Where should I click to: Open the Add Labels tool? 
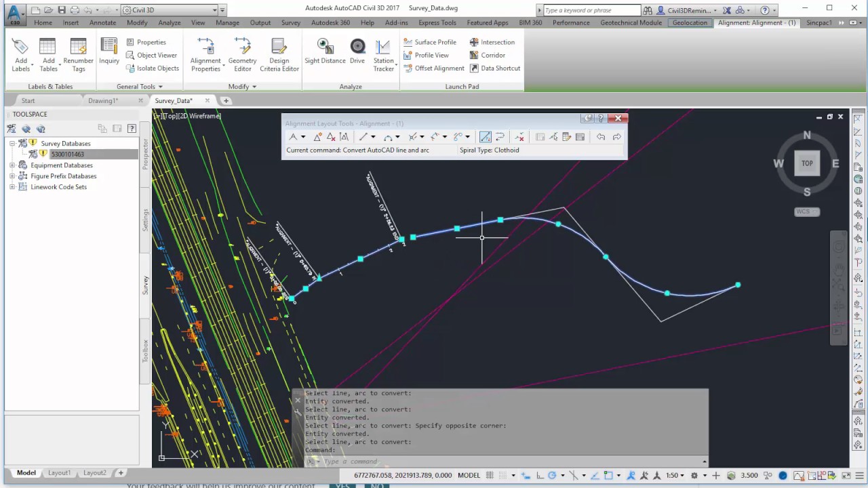coord(20,55)
